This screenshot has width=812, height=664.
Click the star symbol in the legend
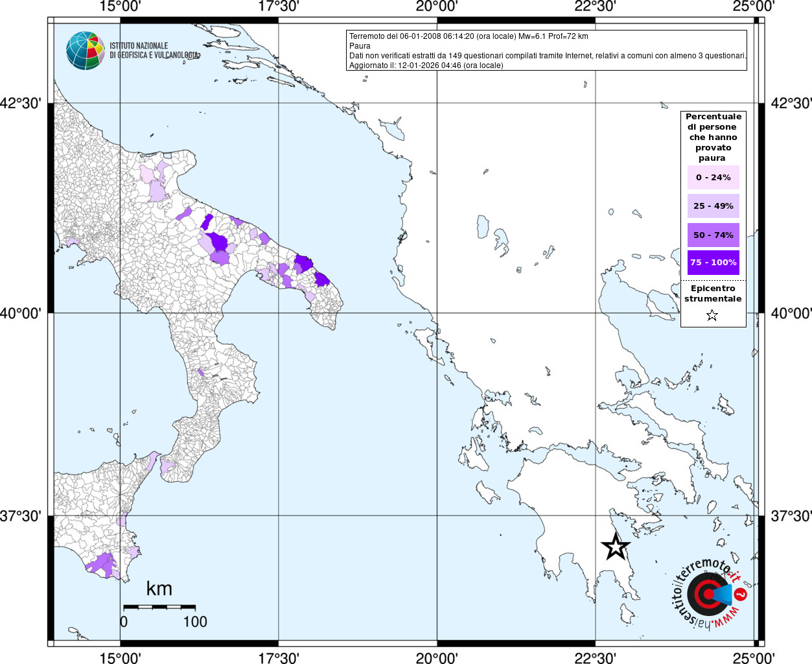click(x=712, y=315)
